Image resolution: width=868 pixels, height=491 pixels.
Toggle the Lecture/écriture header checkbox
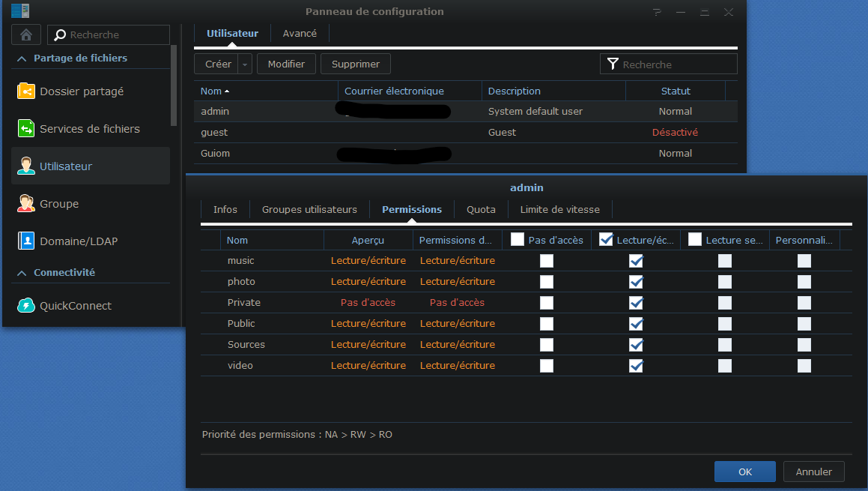pos(606,239)
